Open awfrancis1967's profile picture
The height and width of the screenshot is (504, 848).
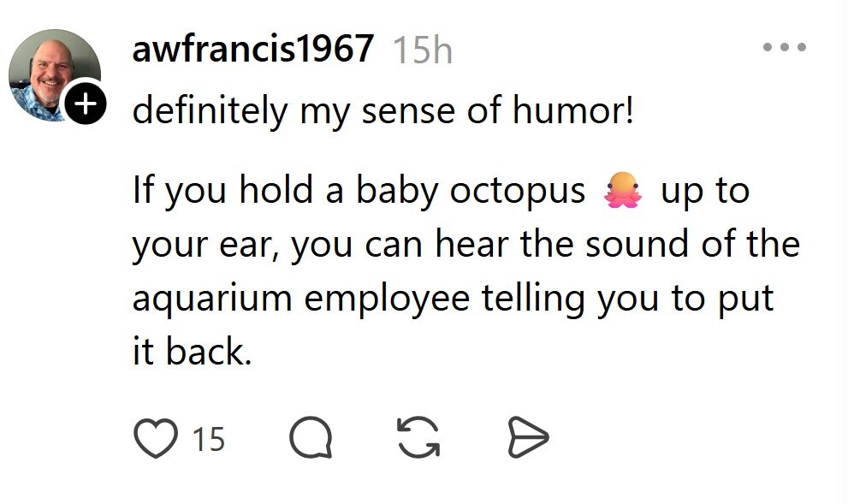(54, 75)
